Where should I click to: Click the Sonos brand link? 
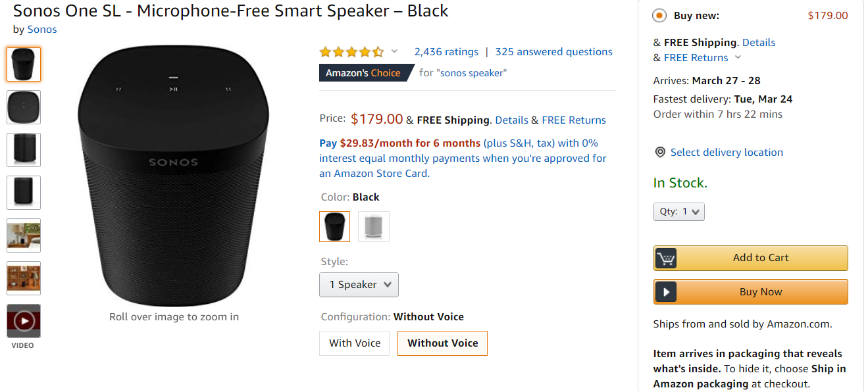coord(42,30)
